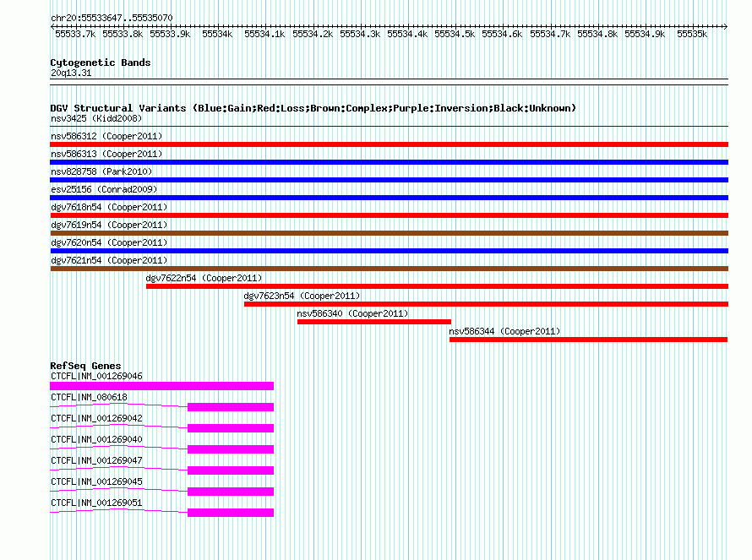Select the nsv3425 thin blue line
The image size is (752, 560).
tap(389, 127)
